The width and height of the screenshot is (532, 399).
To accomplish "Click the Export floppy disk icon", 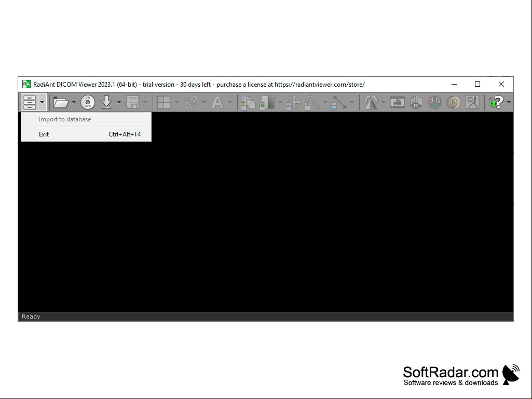I will pos(133,102).
